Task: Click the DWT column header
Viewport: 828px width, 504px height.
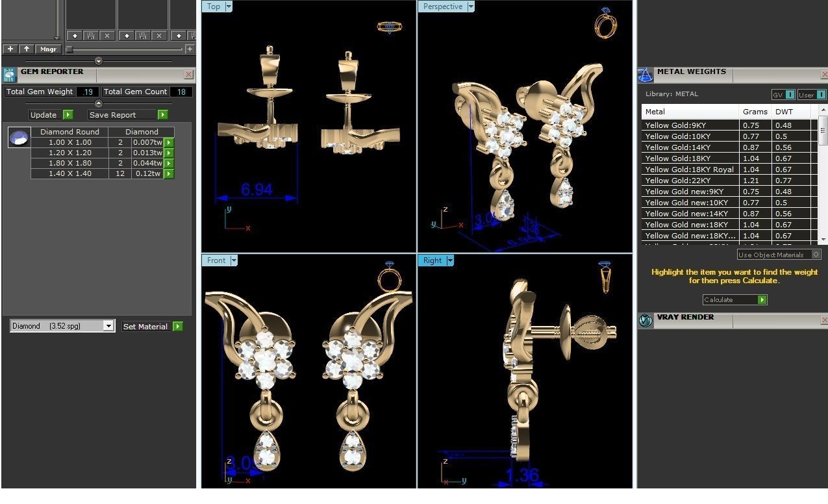Action: point(792,112)
